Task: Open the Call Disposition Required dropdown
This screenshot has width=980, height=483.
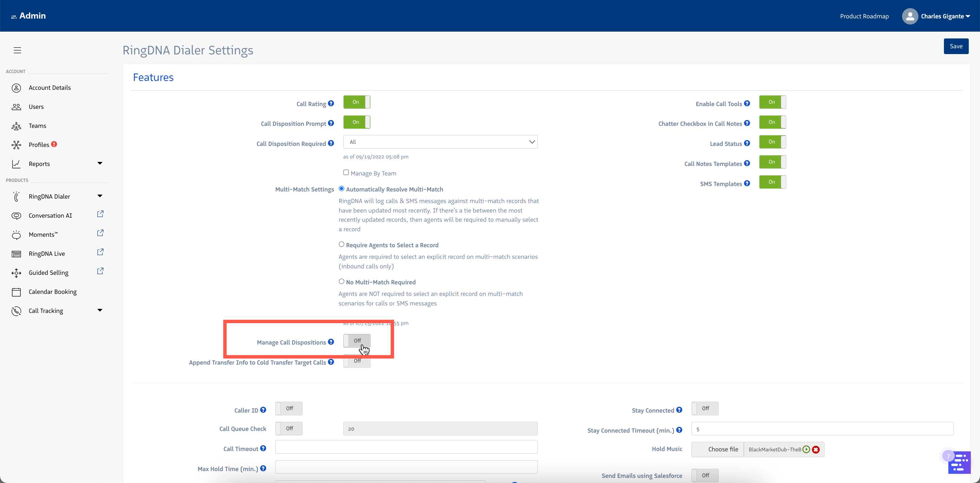Action: 440,142
